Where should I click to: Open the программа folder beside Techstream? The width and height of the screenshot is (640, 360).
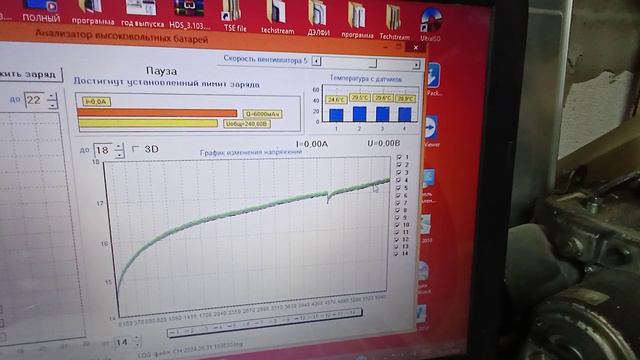(357, 20)
